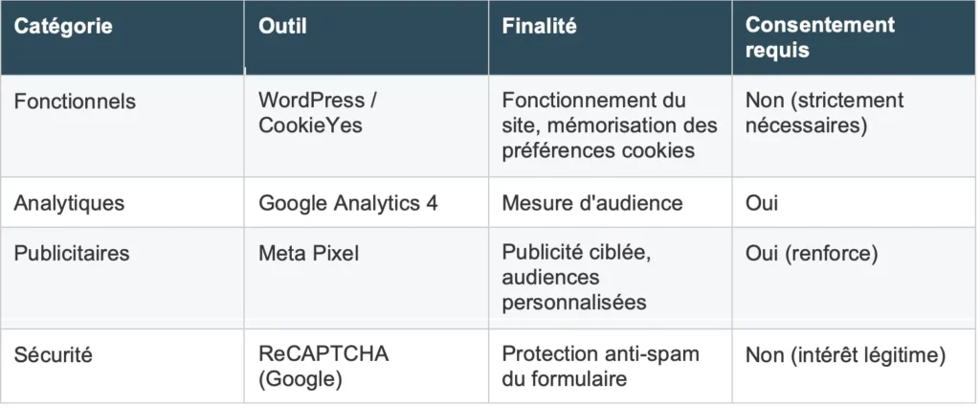Image resolution: width=980 pixels, height=408 pixels.
Task: Click the Oui consent cell for Analytiques
Action: tap(762, 203)
